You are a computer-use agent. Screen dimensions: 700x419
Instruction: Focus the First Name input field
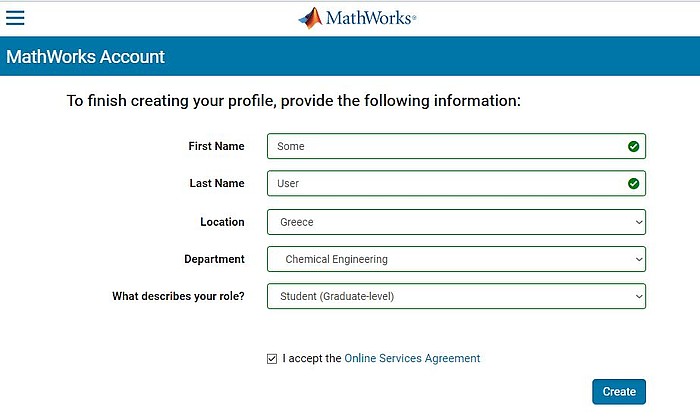445,146
